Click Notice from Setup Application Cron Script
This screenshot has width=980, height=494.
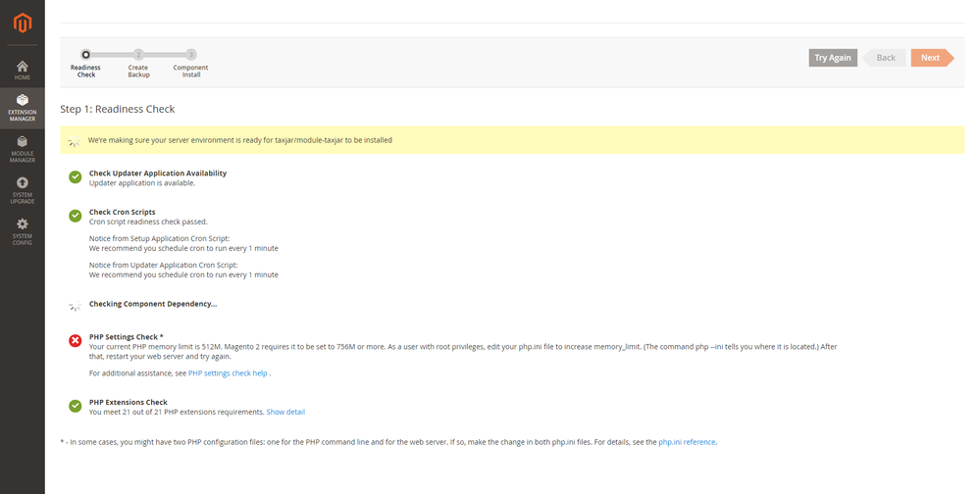tap(159, 238)
